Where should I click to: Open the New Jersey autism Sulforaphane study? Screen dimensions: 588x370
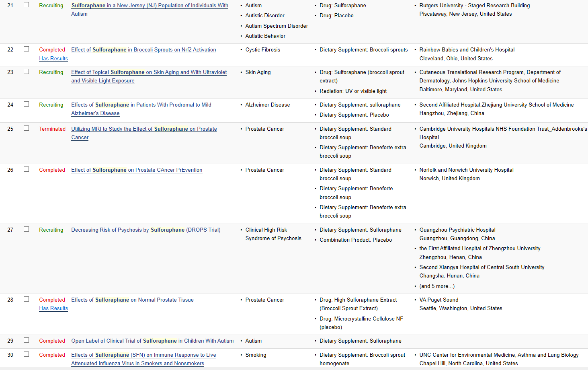coord(150,6)
